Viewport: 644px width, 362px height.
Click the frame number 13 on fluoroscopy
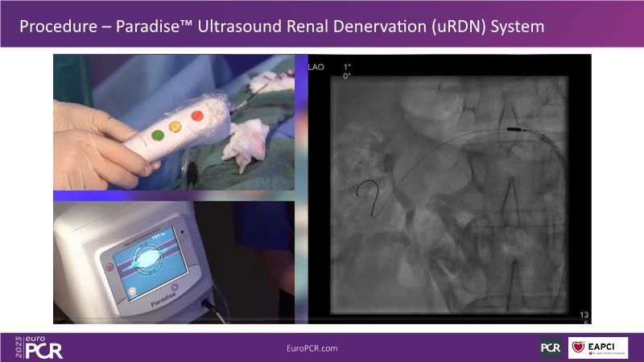click(584, 314)
